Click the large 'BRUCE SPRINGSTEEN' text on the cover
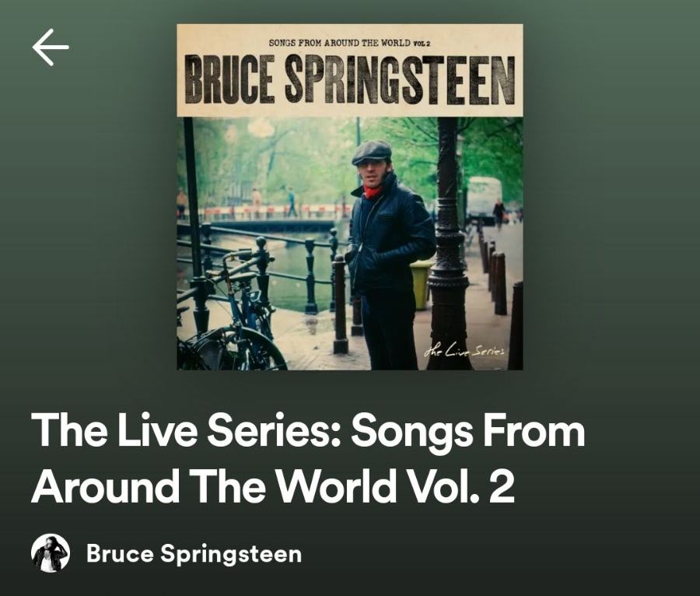This screenshot has width=700, height=596. (349, 80)
